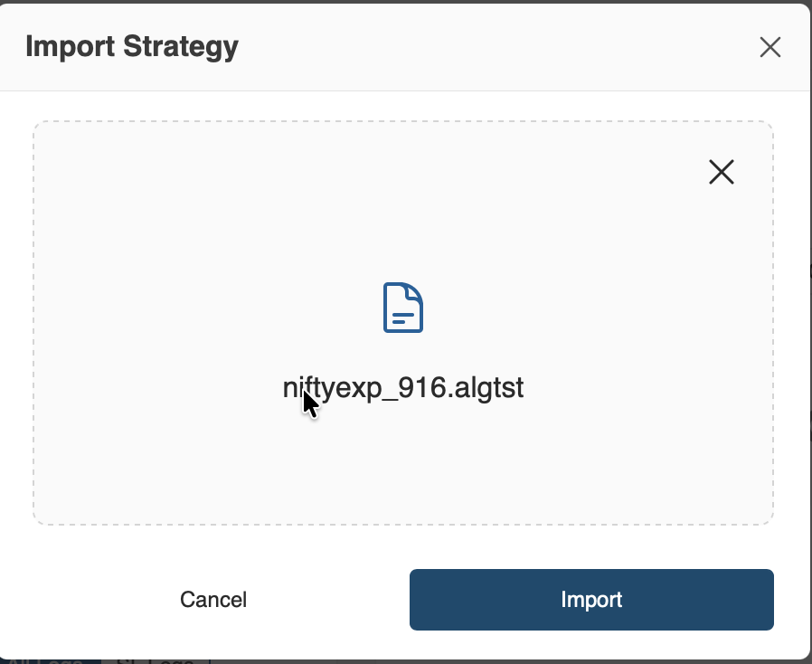Click the file drop zone below the icon

(x=403, y=461)
